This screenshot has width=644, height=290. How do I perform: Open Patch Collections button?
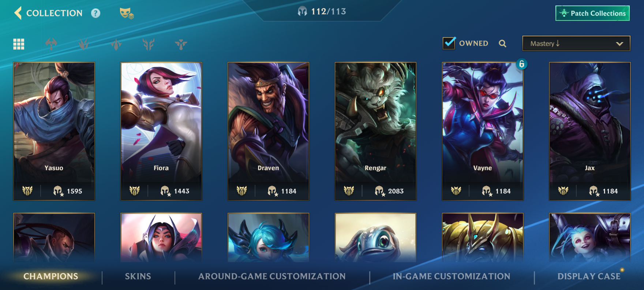point(592,13)
